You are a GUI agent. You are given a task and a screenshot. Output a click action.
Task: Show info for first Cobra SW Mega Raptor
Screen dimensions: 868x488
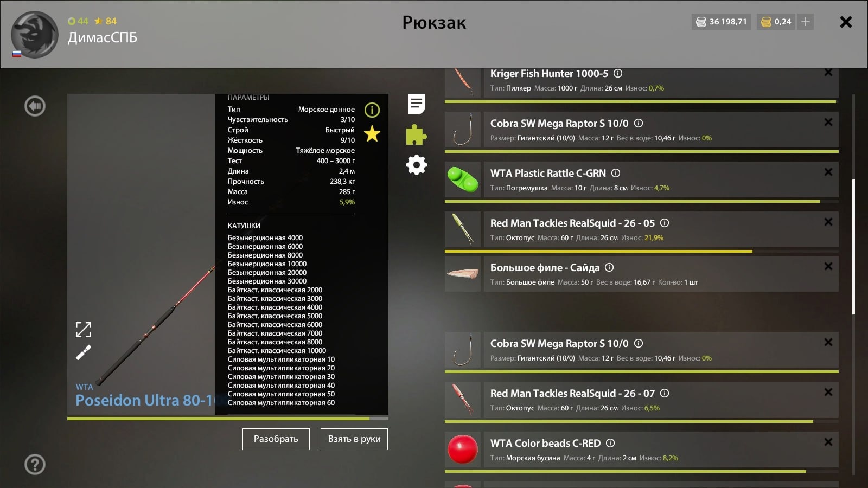(639, 123)
